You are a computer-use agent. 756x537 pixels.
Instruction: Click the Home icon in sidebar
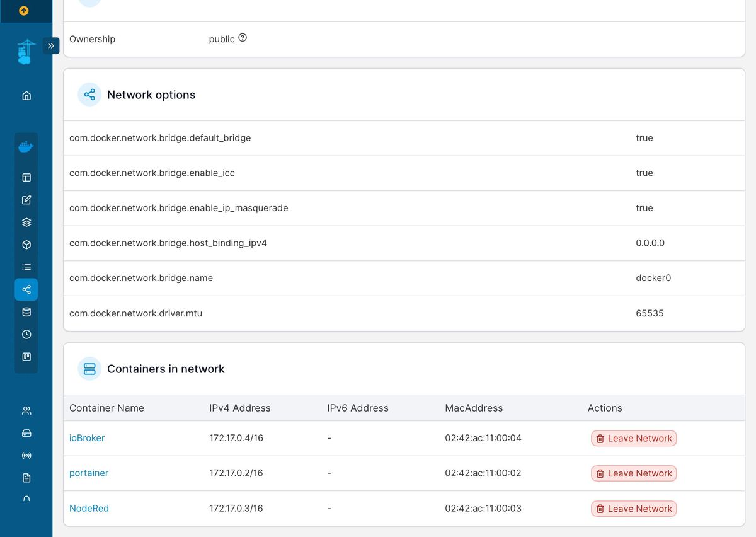[x=26, y=96]
